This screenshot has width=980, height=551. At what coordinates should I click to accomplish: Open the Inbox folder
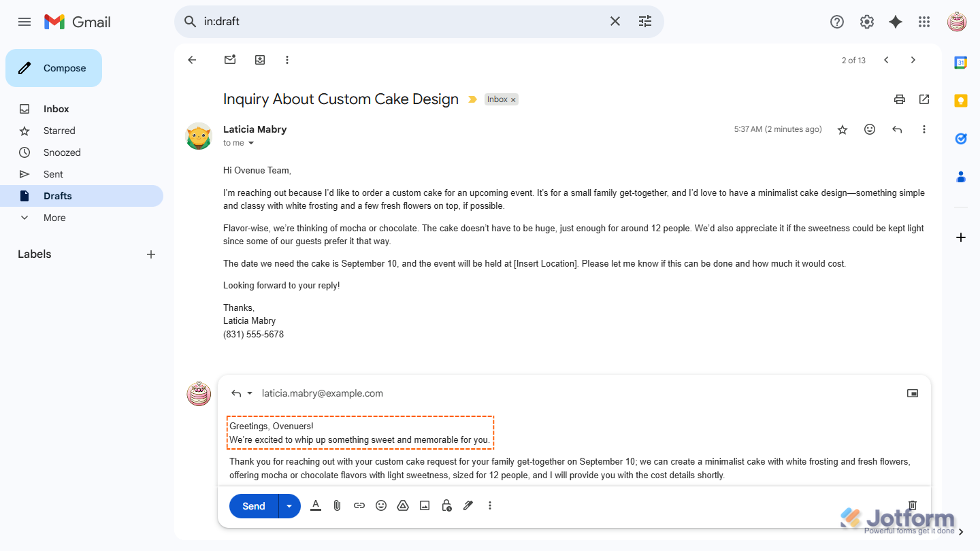[x=56, y=109]
